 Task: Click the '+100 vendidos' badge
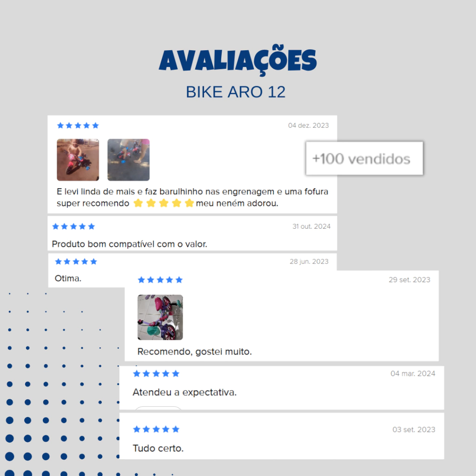pos(364,159)
